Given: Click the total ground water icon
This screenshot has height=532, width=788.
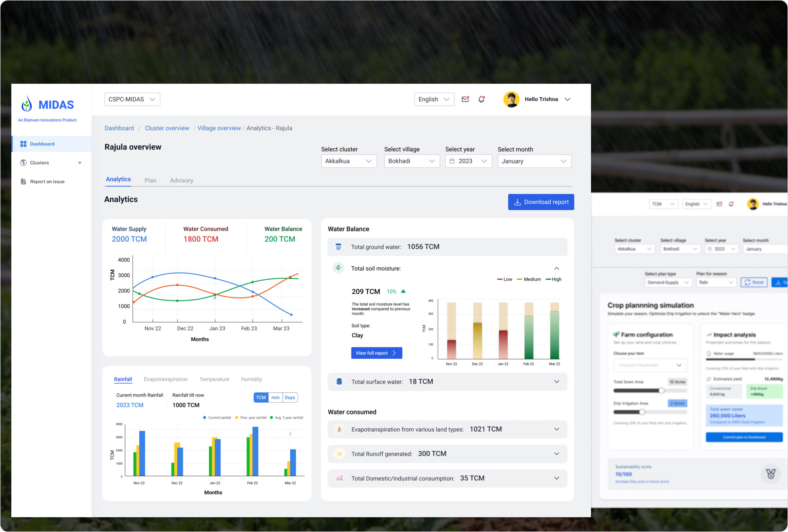Looking at the screenshot, I should tap(338, 247).
